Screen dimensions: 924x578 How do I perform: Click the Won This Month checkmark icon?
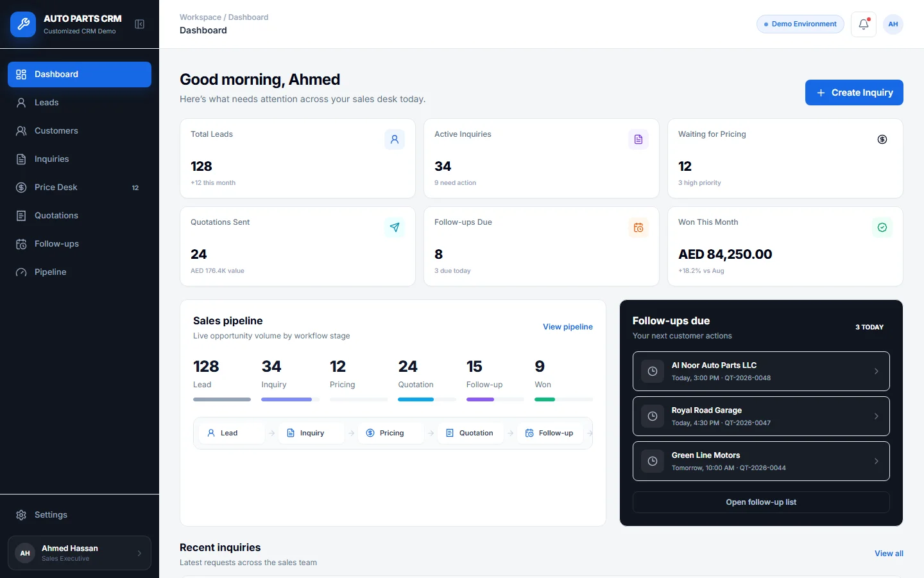[882, 227]
